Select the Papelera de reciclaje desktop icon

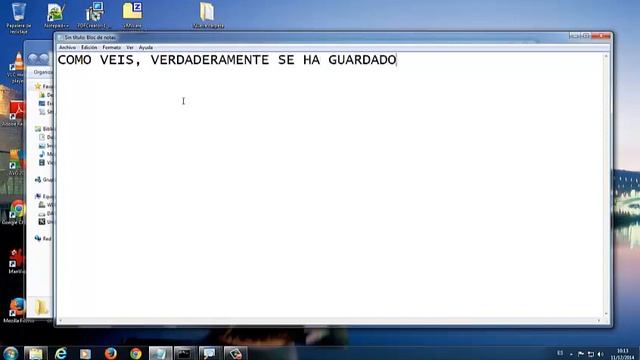[x=18, y=17]
